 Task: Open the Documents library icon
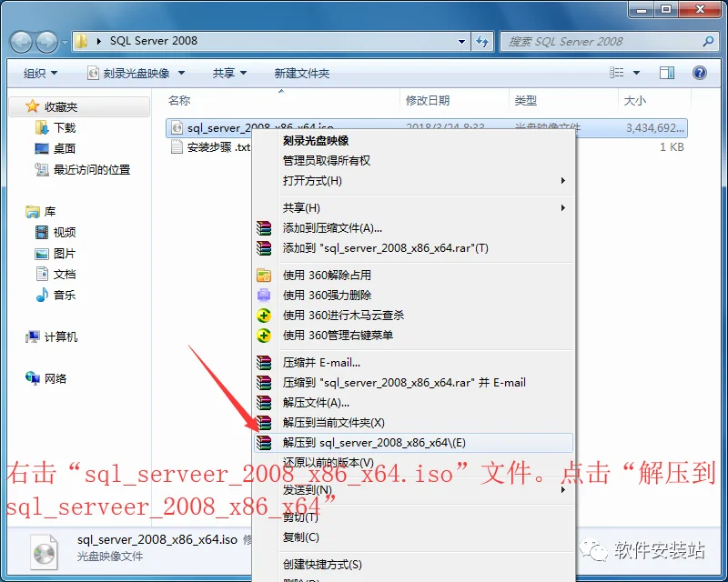coord(42,274)
